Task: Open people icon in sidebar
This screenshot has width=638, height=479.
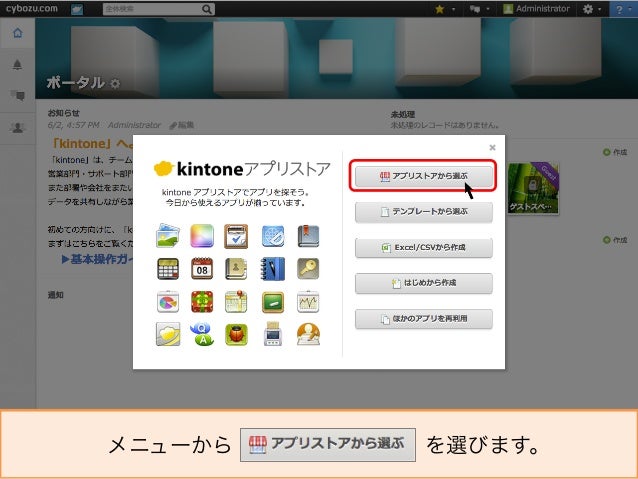Action: click(x=17, y=128)
